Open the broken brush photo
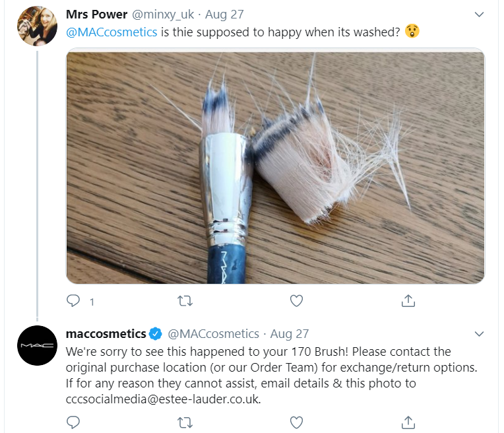504x433 pixels. pyautogui.click(x=276, y=166)
